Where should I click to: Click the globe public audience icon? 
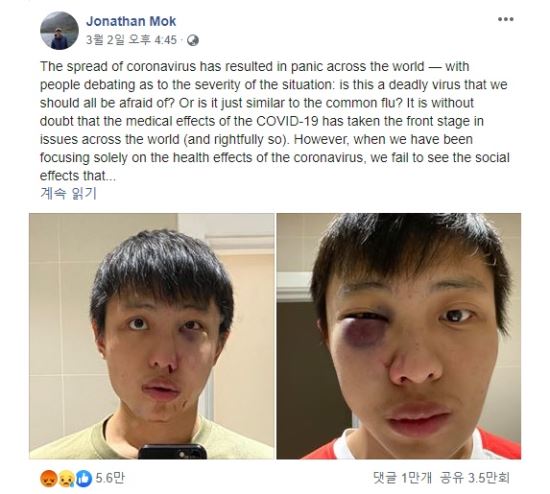click(x=193, y=40)
